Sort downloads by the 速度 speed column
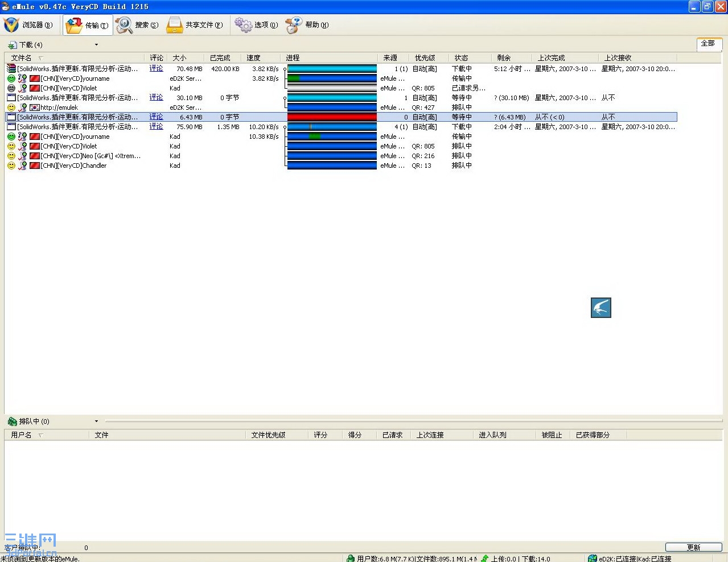728x562 pixels. coord(261,58)
